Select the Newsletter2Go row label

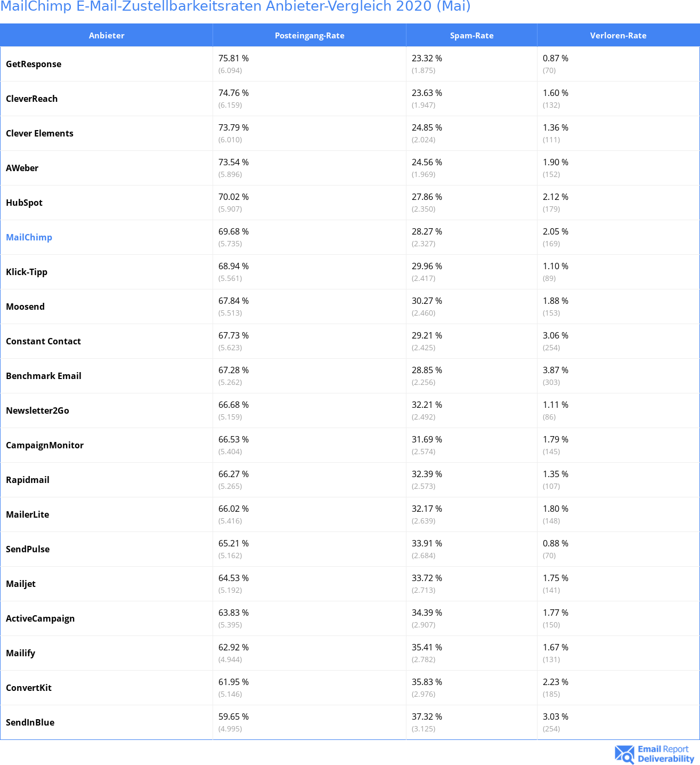(37, 410)
